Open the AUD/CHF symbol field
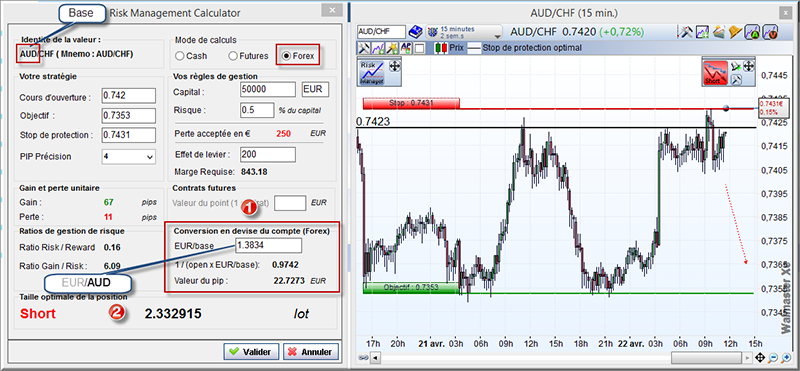This screenshot has width=800, height=371. tap(381, 32)
